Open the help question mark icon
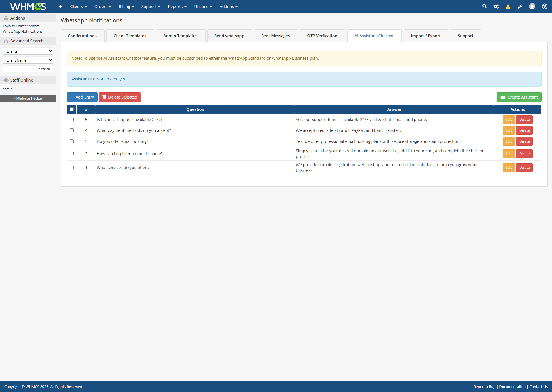The height and width of the screenshot is (392, 552). click(x=544, y=6)
